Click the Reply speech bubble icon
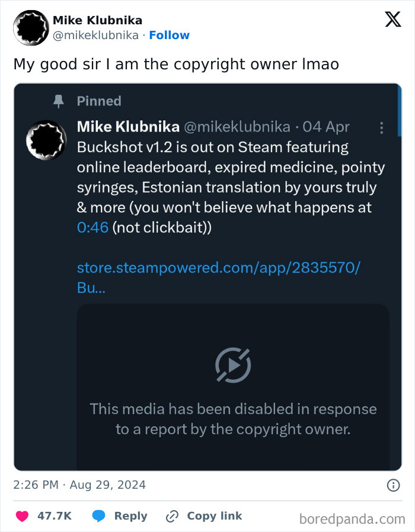Image resolution: width=415 pixels, height=532 pixels. (x=98, y=516)
